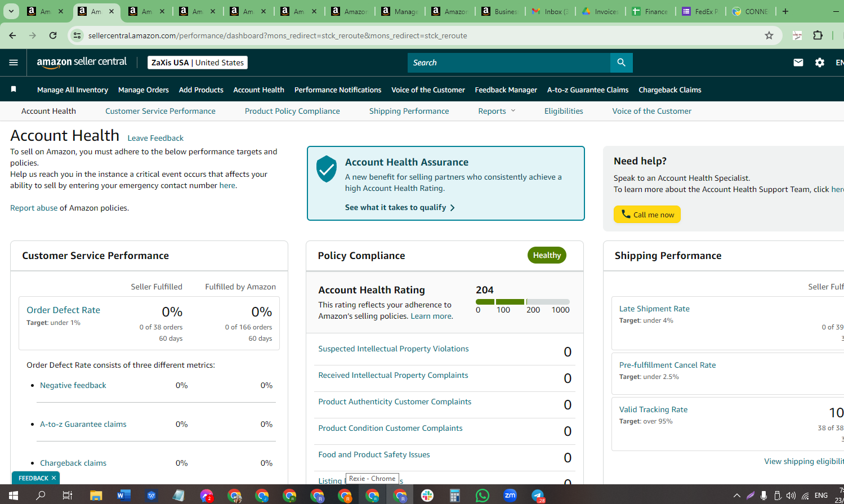Click the Report abuse link

point(34,208)
